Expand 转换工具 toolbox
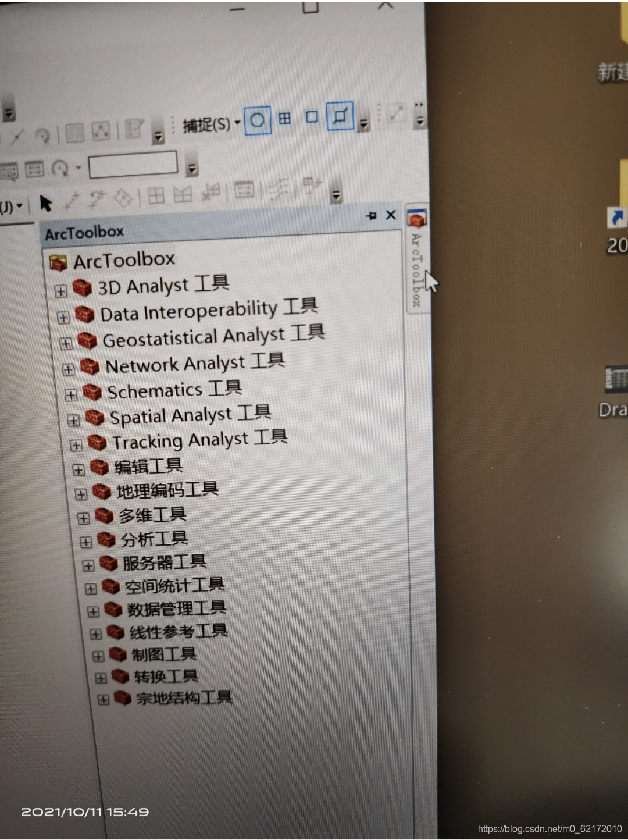The image size is (628, 840). 101,678
